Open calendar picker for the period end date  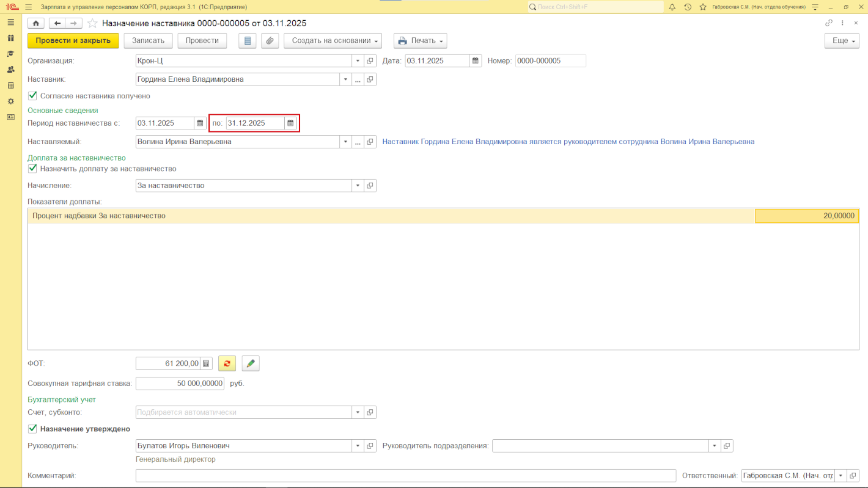(291, 123)
